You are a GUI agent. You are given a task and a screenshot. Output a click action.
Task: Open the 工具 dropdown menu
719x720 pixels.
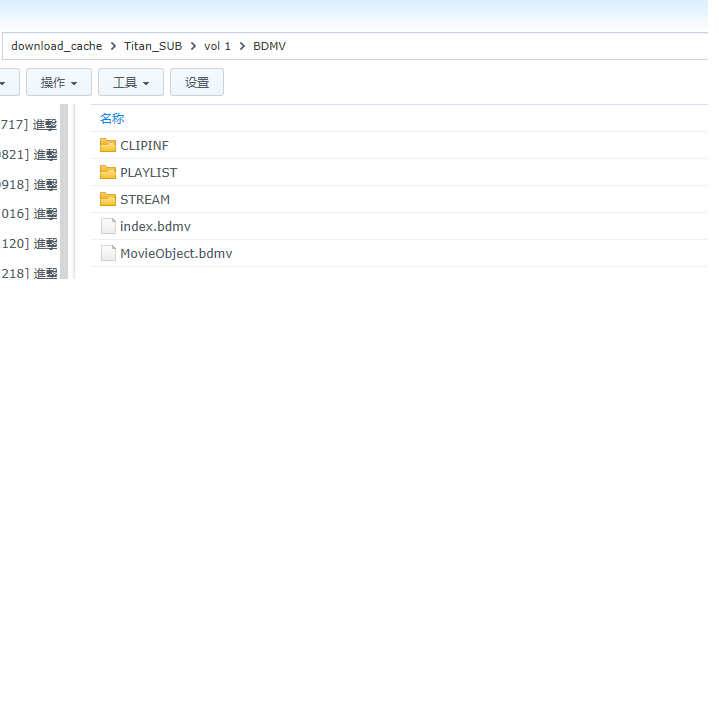[x=131, y=82]
